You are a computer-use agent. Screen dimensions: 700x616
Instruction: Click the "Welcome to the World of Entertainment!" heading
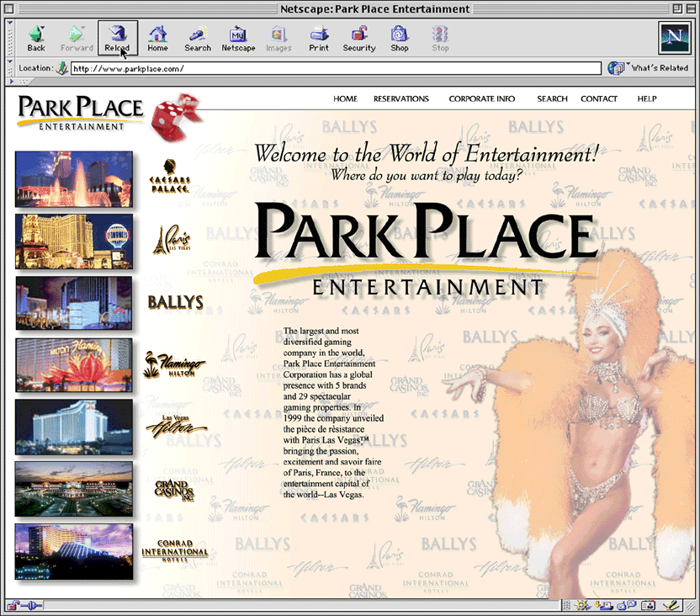tap(426, 154)
